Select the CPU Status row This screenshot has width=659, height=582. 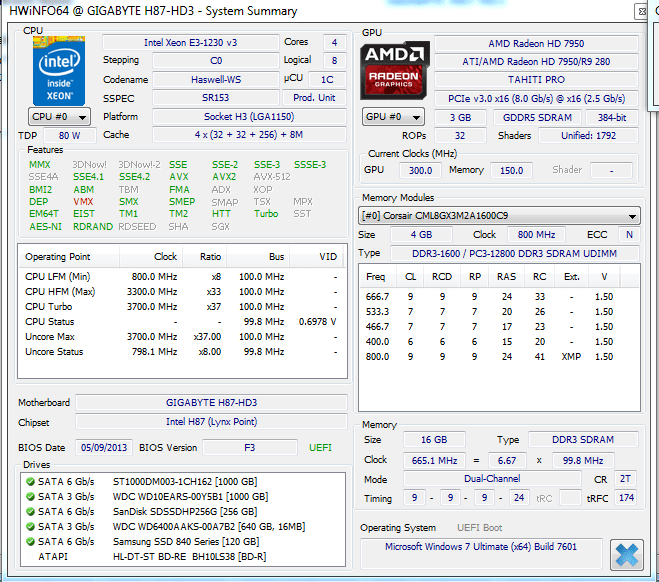[181, 322]
